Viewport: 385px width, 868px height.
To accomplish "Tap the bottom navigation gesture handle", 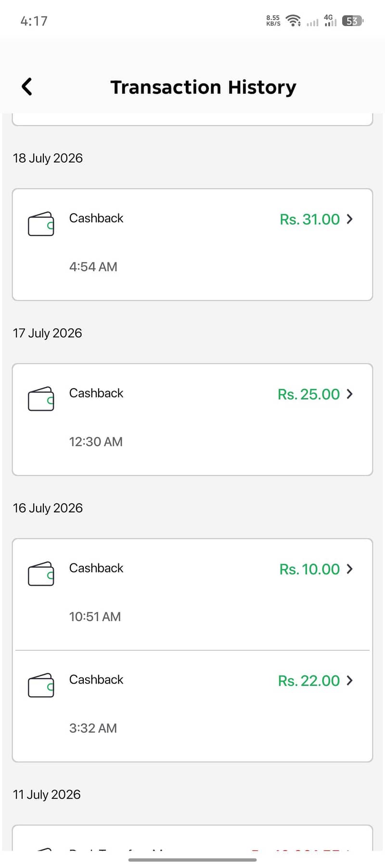I will pos(192,860).
